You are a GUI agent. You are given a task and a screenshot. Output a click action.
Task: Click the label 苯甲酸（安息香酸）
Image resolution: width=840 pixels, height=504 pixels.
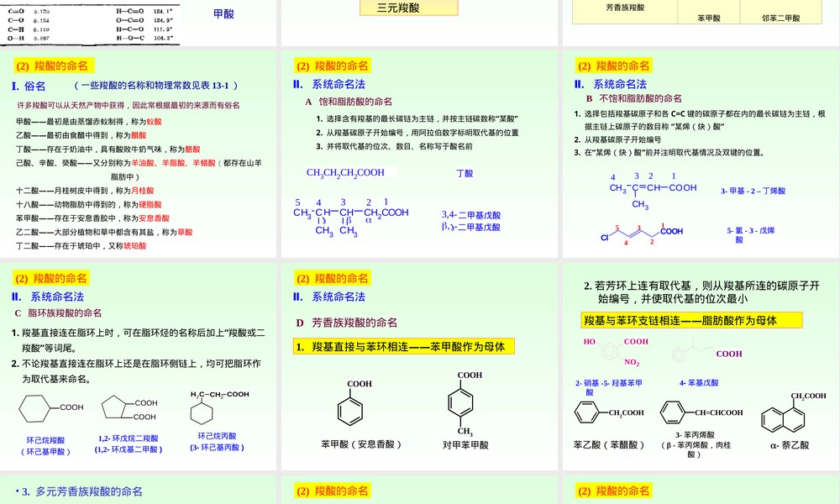[361, 444]
